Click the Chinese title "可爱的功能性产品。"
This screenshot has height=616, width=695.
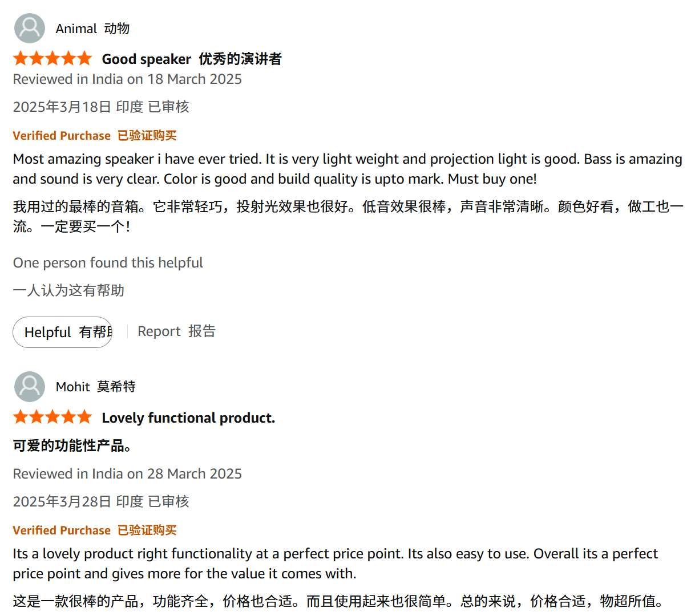(x=72, y=445)
